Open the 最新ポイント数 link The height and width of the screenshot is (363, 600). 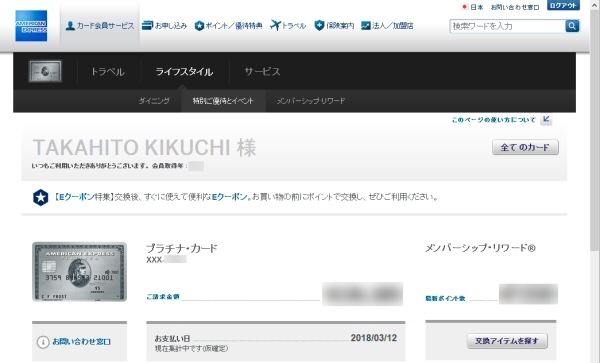coord(445,298)
